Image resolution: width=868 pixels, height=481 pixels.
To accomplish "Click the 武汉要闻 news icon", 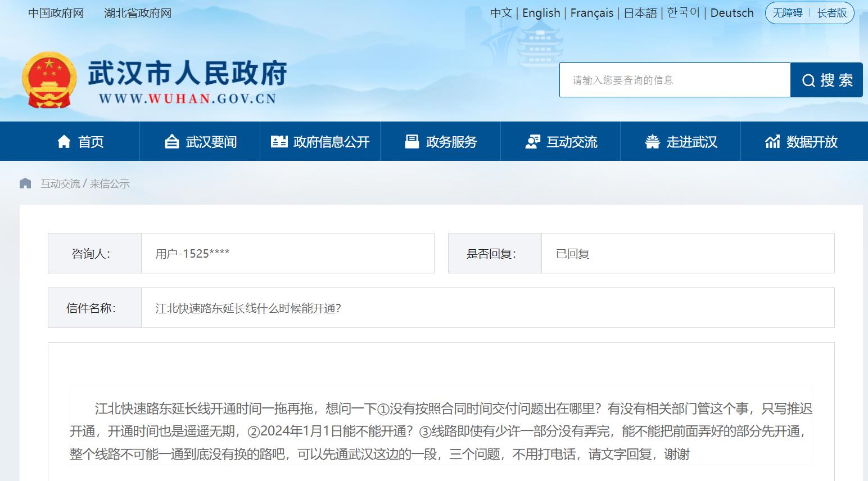I will (171, 142).
